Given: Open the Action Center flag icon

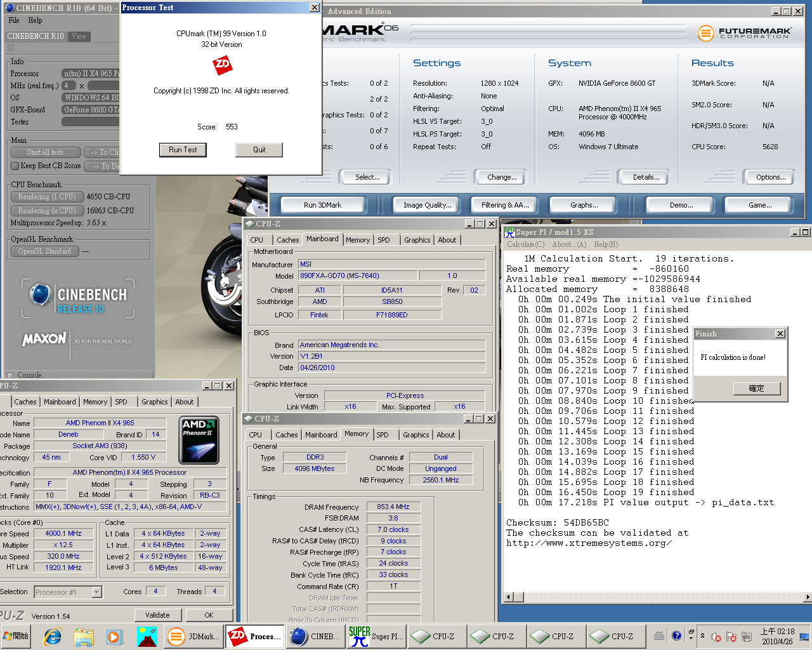Looking at the screenshot, I should [731, 637].
